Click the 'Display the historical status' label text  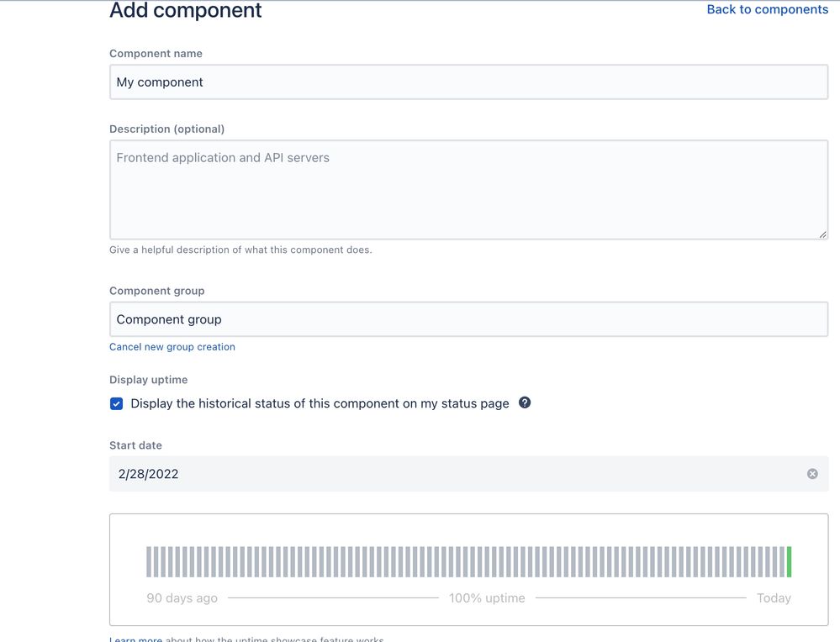tap(320, 403)
